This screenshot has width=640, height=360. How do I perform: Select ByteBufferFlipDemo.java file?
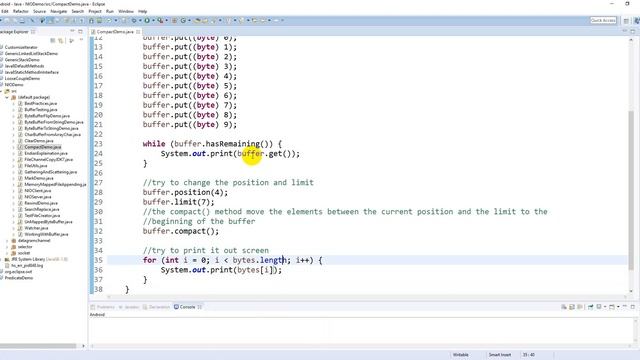[47, 116]
